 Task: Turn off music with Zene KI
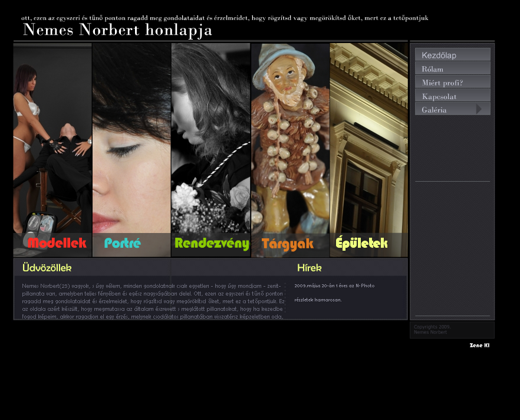tap(479, 345)
